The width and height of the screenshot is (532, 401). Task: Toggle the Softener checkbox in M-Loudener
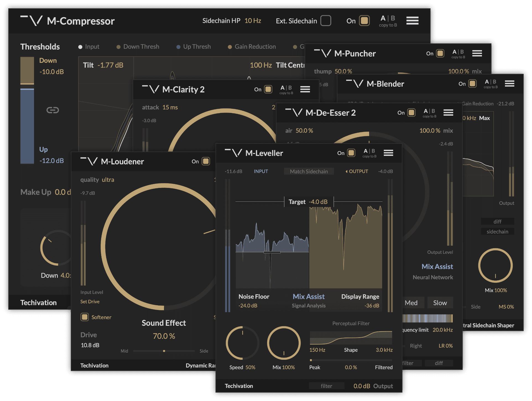point(84,317)
